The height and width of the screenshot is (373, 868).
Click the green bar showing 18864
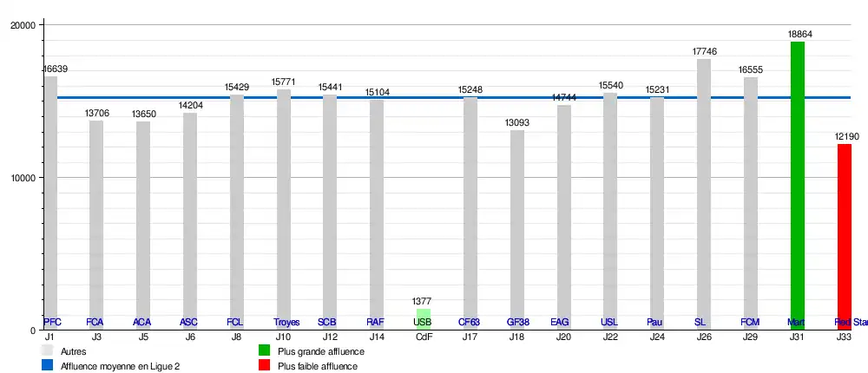coord(798,173)
